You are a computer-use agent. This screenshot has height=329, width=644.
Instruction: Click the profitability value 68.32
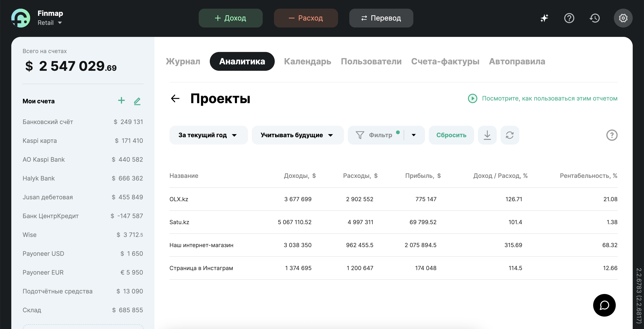coord(610,245)
